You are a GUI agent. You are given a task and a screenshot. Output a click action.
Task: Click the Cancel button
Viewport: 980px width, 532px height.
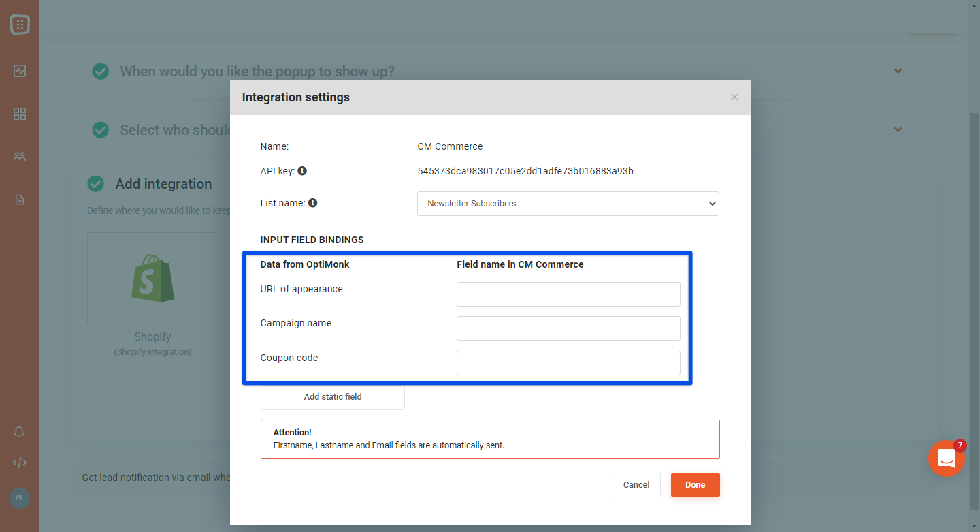(x=636, y=485)
